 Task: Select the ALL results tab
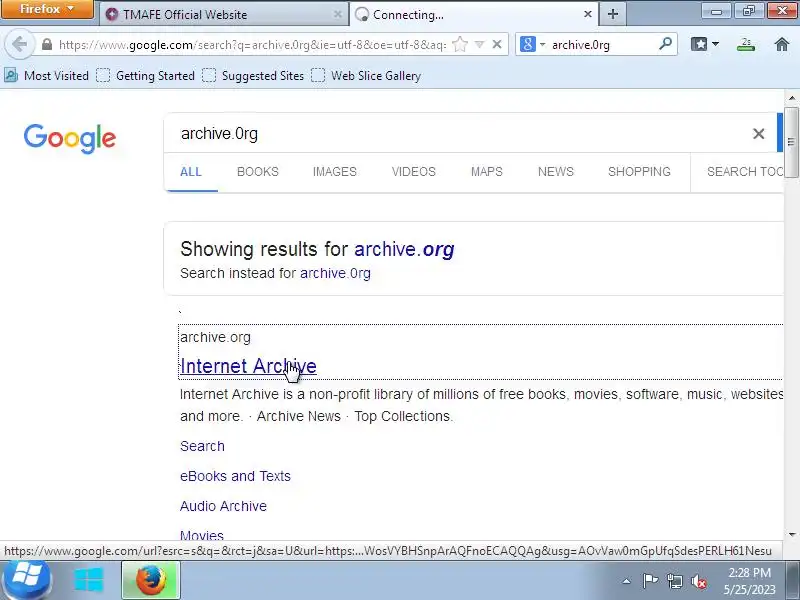pyautogui.click(x=191, y=172)
